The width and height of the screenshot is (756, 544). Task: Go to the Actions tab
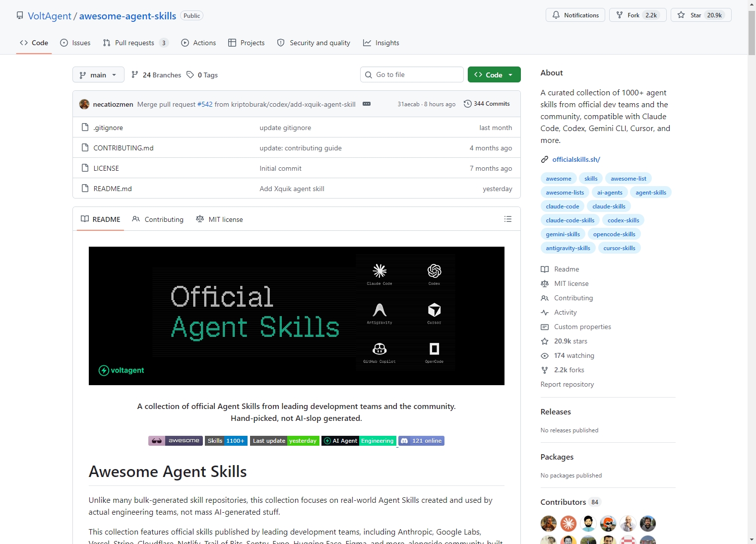click(198, 43)
